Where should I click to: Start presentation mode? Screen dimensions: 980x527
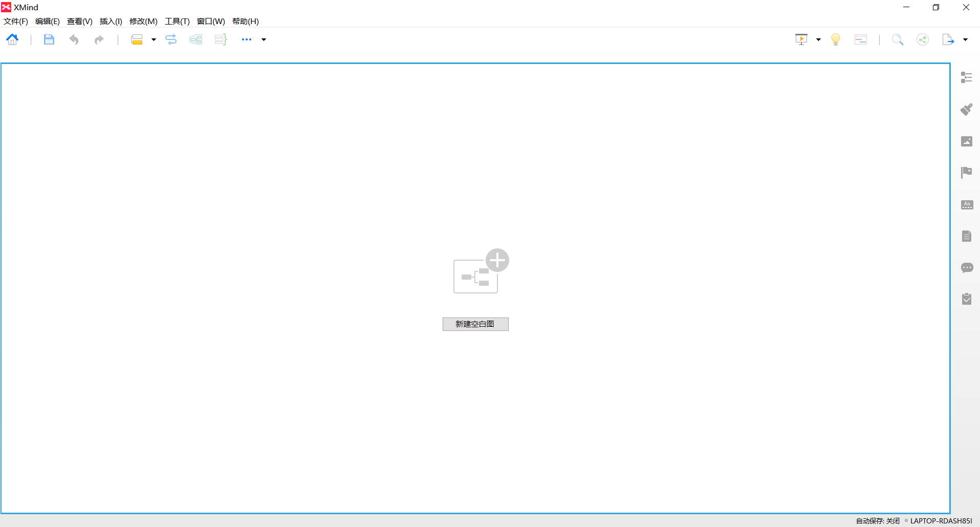tap(801, 39)
